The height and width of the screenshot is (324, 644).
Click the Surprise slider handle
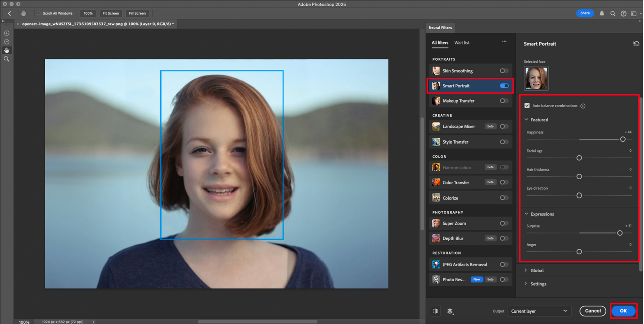tap(620, 233)
